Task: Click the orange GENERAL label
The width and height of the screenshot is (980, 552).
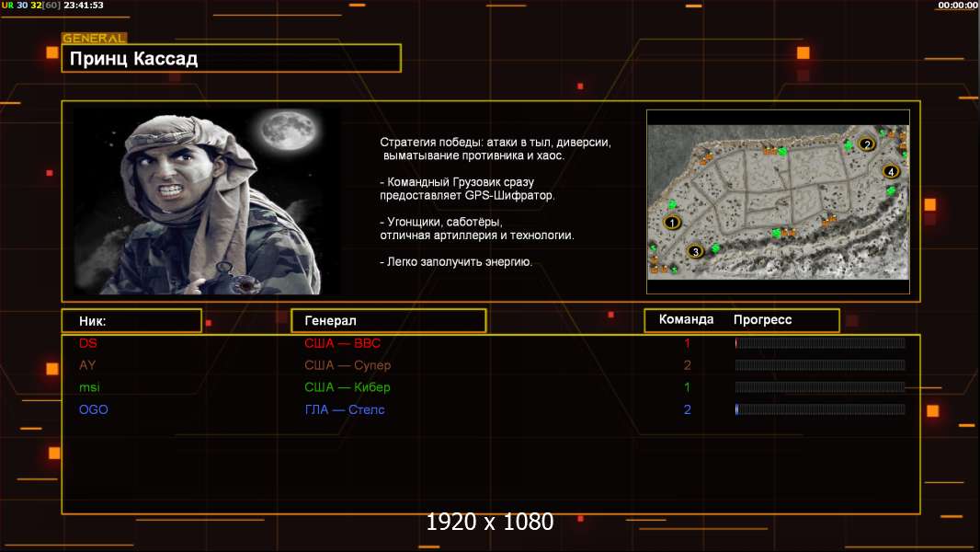Action: click(x=94, y=38)
